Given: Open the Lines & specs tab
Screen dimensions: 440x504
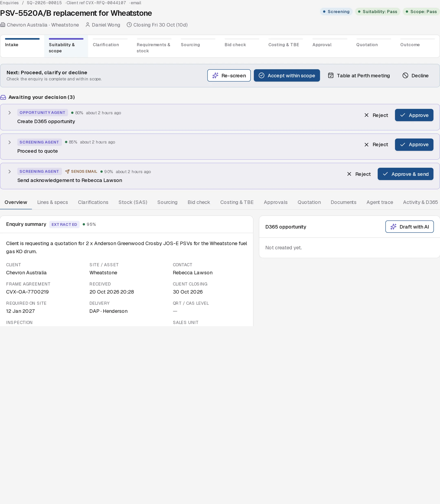Looking at the screenshot, I should [x=53, y=202].
